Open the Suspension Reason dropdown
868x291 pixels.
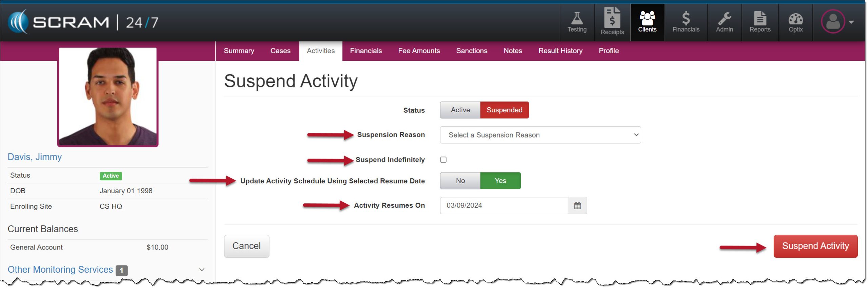(x=540, y=135)
